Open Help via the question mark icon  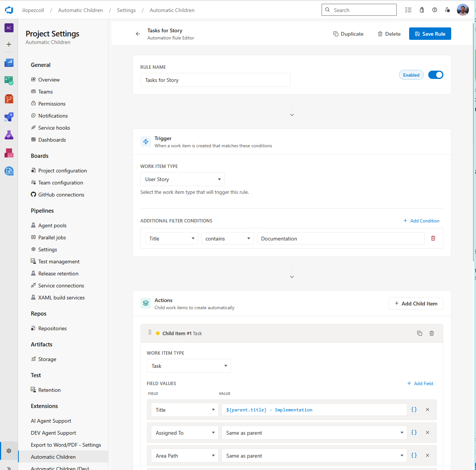coord(435,10)
